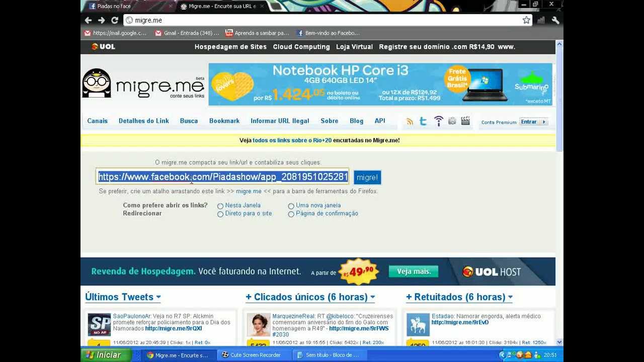Expand the Entrar arrow button

[544, 122]
